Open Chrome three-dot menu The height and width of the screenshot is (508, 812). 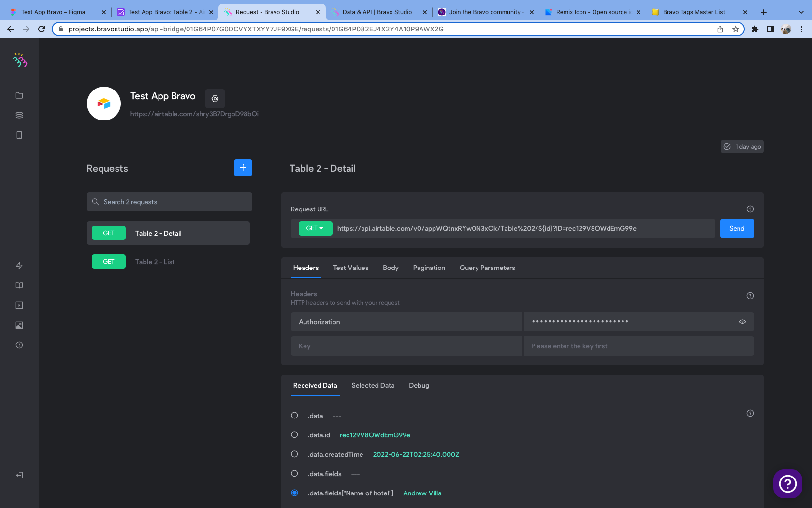coord(801,29)
